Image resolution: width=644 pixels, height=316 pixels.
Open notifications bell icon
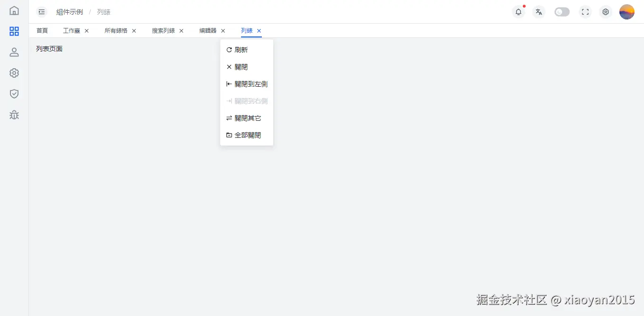point(519,12)
